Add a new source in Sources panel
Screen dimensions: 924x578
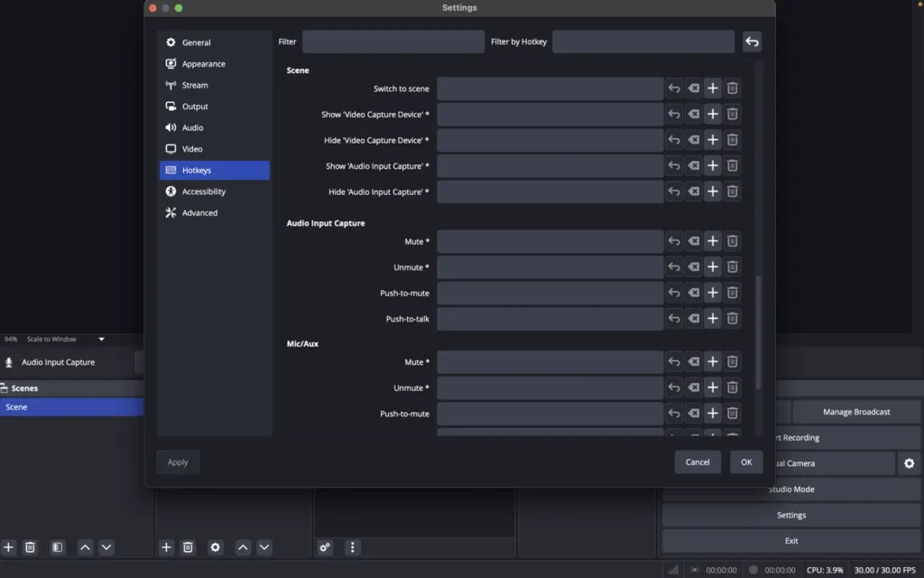coord(166,547)
